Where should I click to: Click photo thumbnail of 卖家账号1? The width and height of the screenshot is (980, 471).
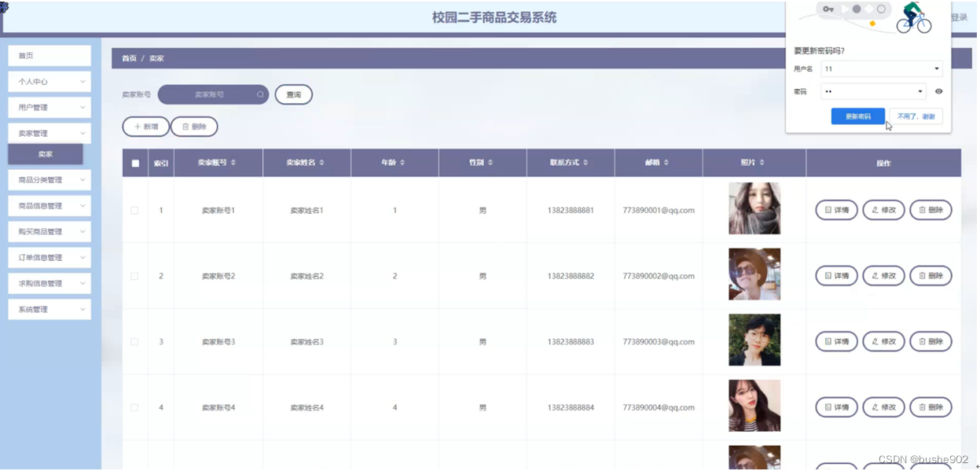click(754, 208)
